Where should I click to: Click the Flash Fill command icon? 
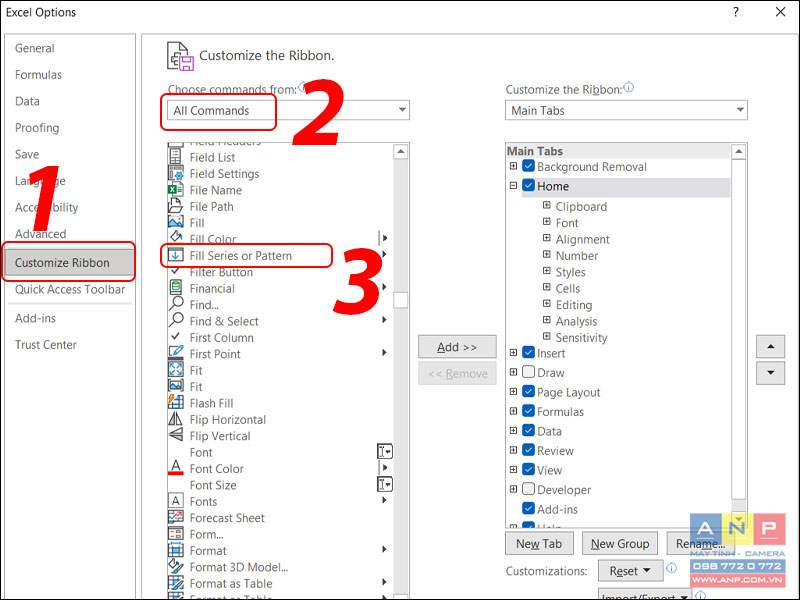click(176, 403)
